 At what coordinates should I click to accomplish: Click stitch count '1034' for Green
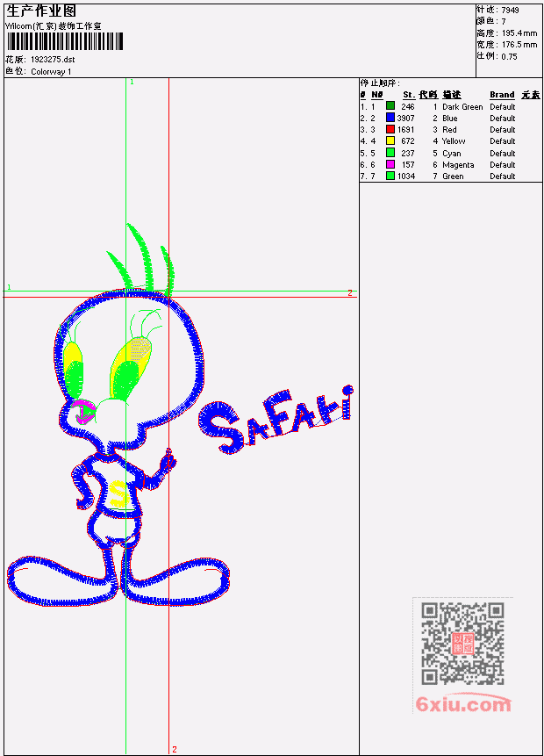406,176
